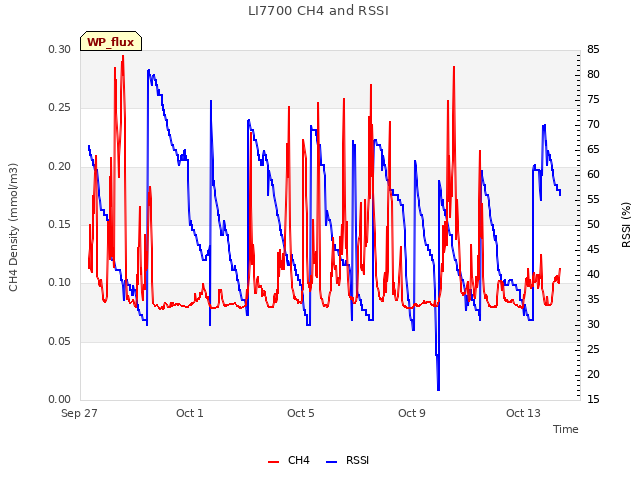Click the 85 right axis value
This screenshot has width=640, height=480.
593,49
